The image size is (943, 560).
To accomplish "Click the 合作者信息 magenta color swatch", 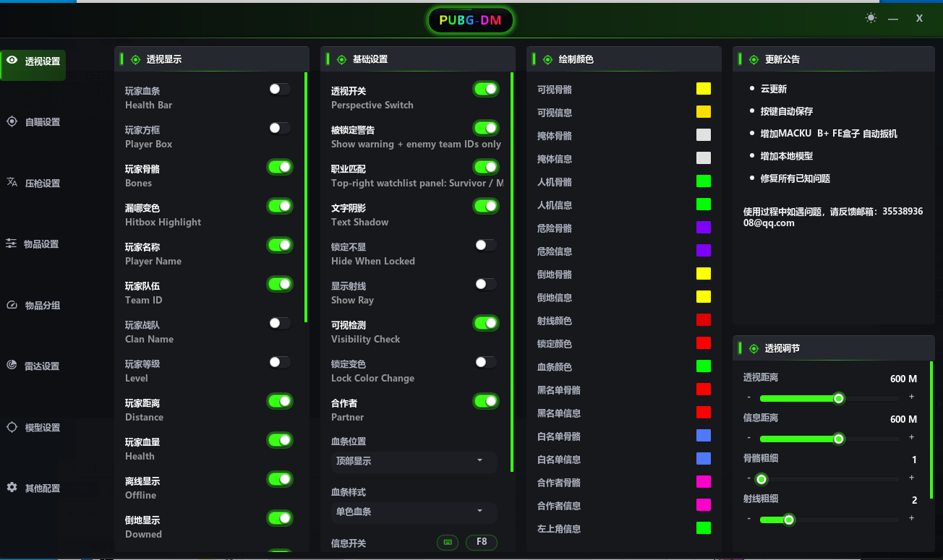I will 704,505.
